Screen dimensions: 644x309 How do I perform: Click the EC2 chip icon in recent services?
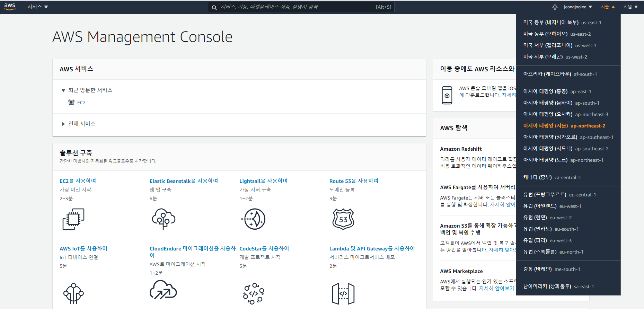click(71, 103)
